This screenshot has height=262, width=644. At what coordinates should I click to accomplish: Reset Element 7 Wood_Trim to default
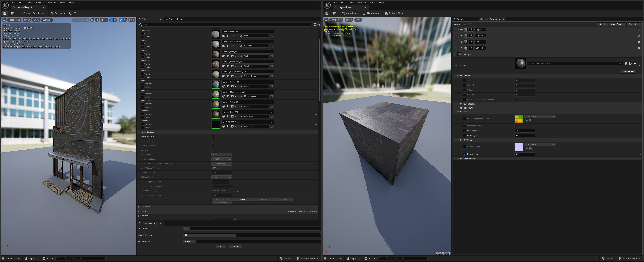pyautogui.click(x=316, y=64)
